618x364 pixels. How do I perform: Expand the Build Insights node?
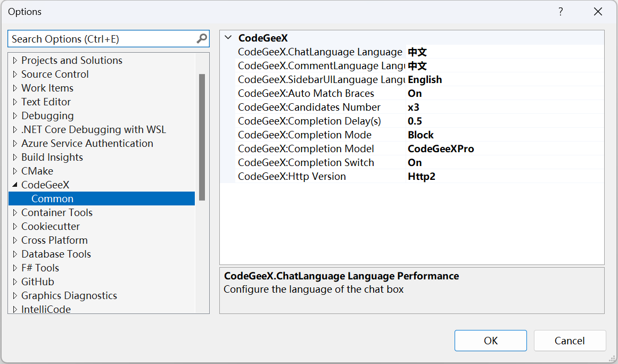15,157
